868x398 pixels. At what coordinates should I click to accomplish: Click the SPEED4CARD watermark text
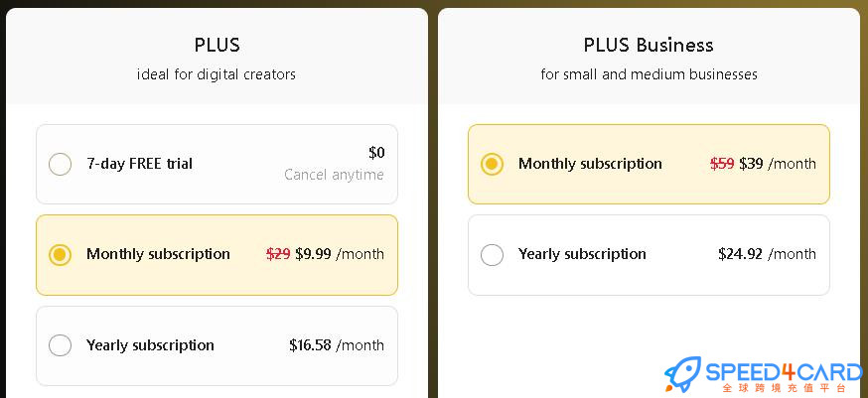click(x=784, y=372)
